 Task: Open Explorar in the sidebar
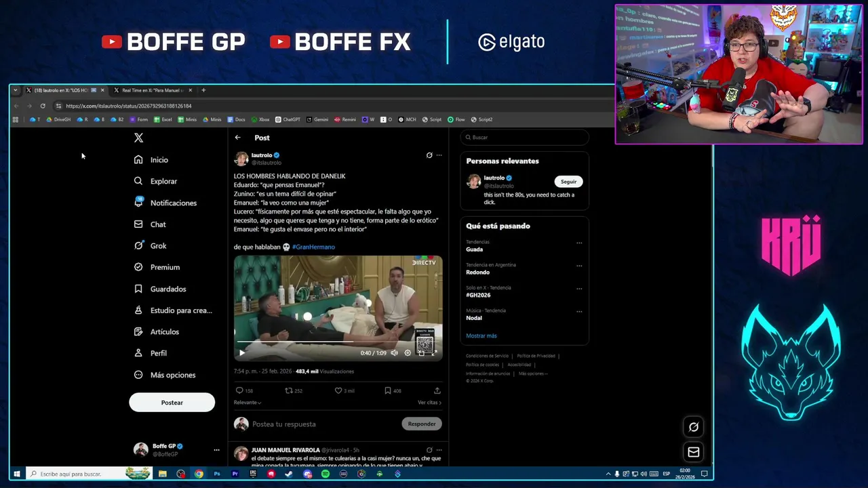(155, 181)
